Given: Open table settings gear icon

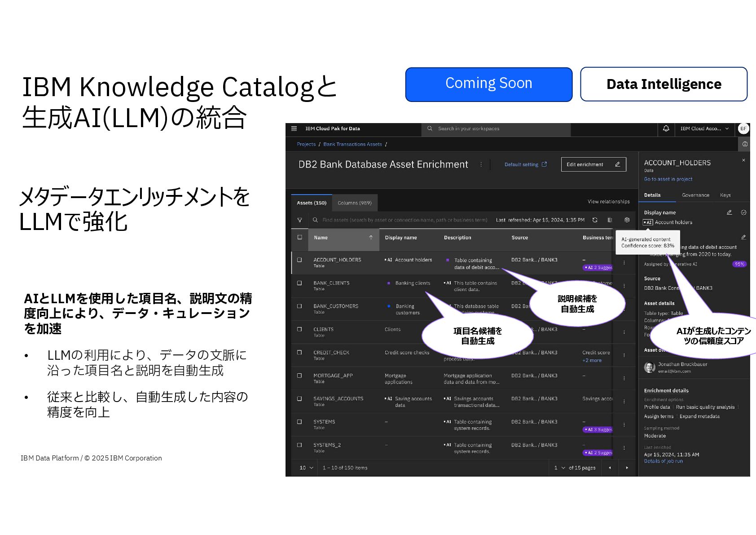Looking at the screenshot, I should 627,220.
